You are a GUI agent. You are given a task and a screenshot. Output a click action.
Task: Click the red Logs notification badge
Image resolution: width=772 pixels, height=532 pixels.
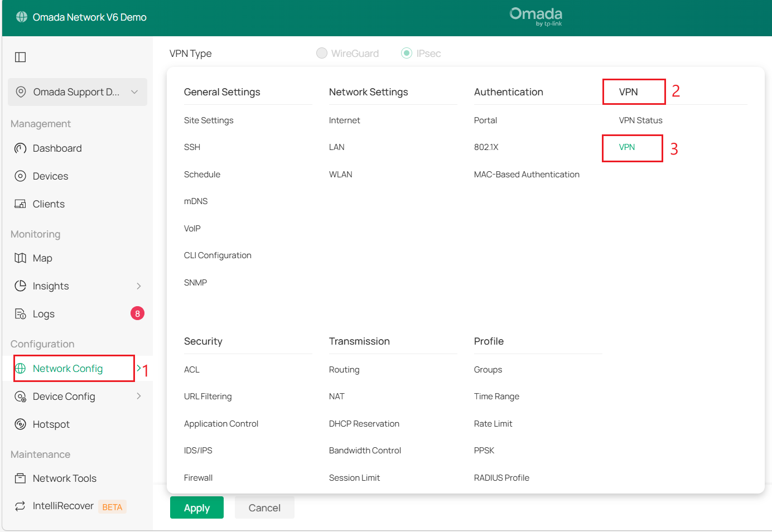click(x=137, y=314)
